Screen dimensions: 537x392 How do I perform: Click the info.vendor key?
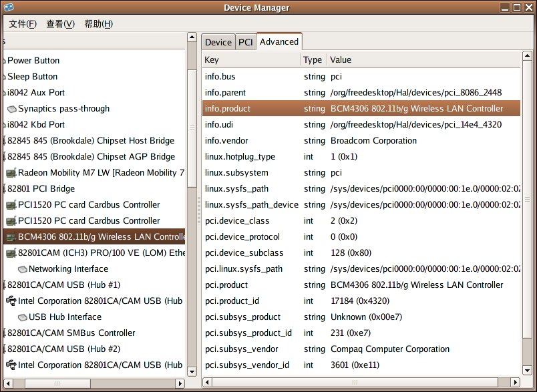coord(226,141)
